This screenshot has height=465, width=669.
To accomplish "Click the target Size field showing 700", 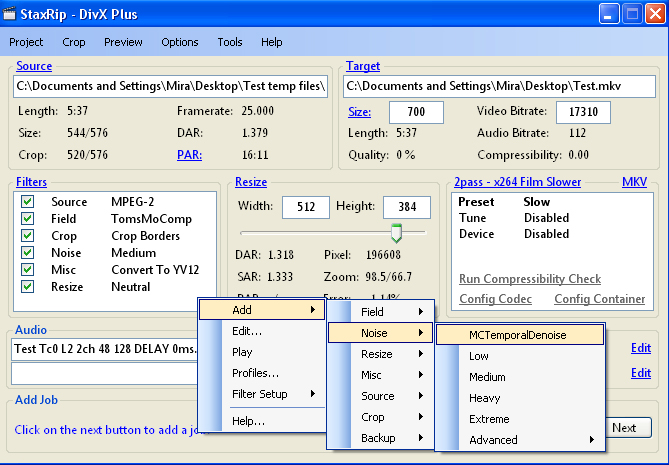I will point(416,112).
